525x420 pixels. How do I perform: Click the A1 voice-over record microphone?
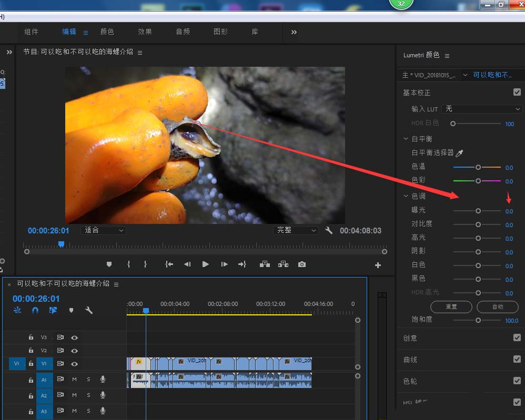click(103, 380)
